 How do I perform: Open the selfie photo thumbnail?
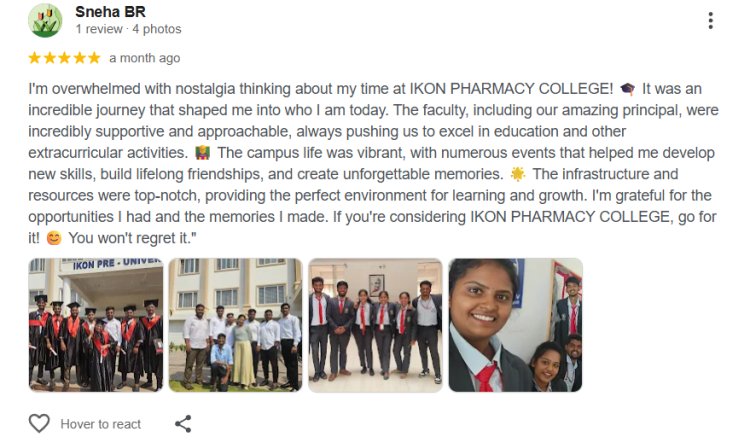tap(515, 325)
